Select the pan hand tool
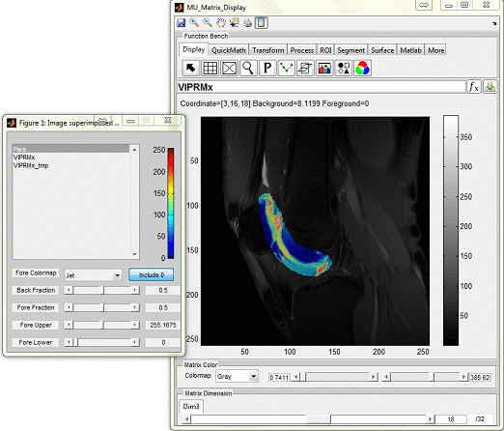The width and height of the screenshot is (504, 431). tap(221, 22)
